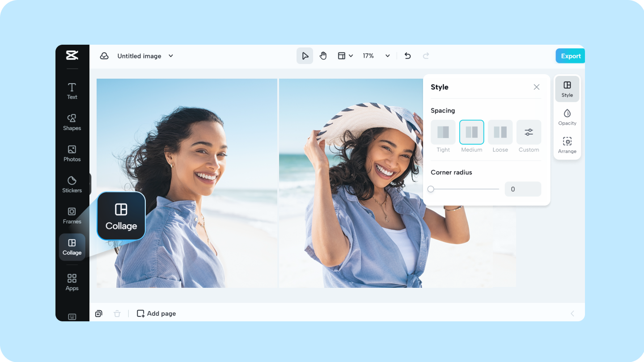The height and width of the screenshot is (362, 644).
Task: Click the cloud save status icon
Action: pos(104,56)
